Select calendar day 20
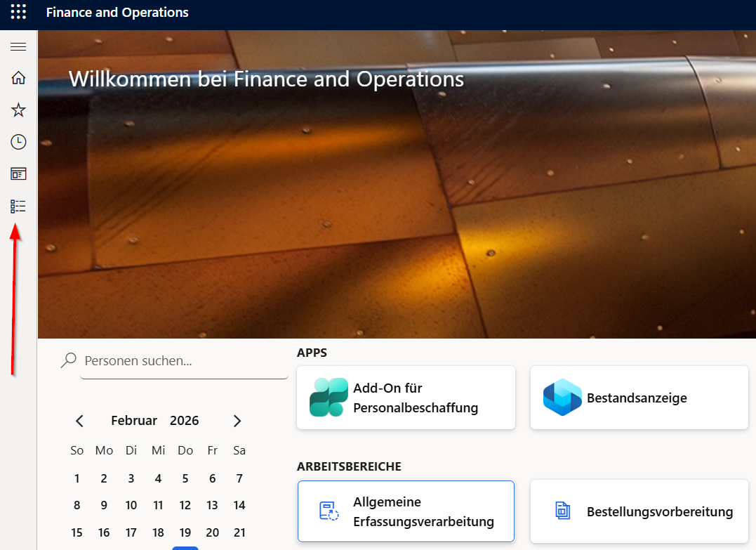Image resolution: width=756 pixels, height=550 pixels. click(212, 532)
